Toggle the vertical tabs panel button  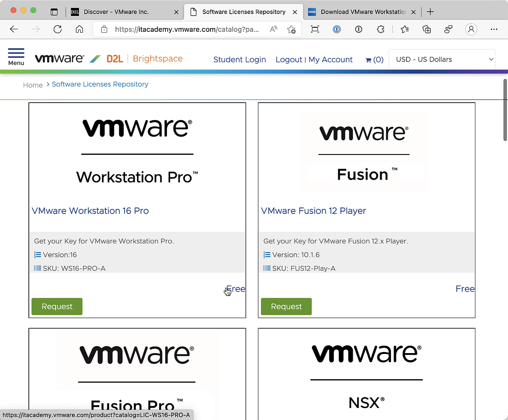(x=54, y=12)
